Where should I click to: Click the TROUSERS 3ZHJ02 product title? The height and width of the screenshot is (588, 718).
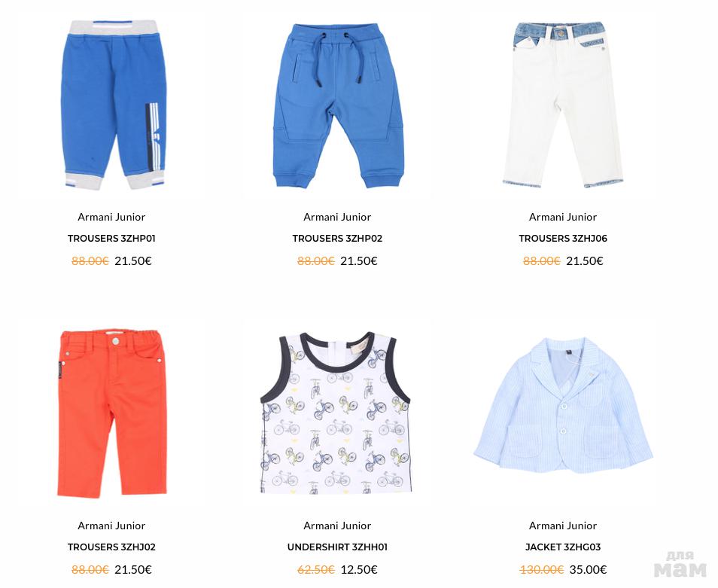click(111, 547)
